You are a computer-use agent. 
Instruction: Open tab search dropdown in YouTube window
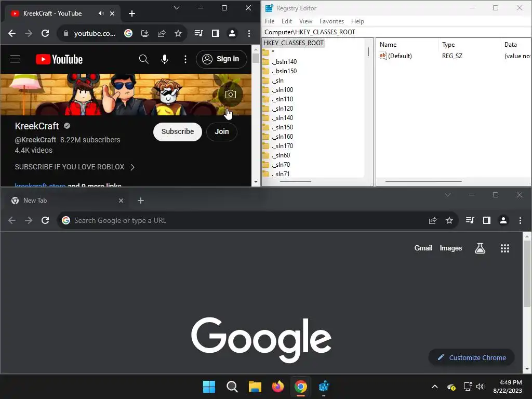point(177,8)
